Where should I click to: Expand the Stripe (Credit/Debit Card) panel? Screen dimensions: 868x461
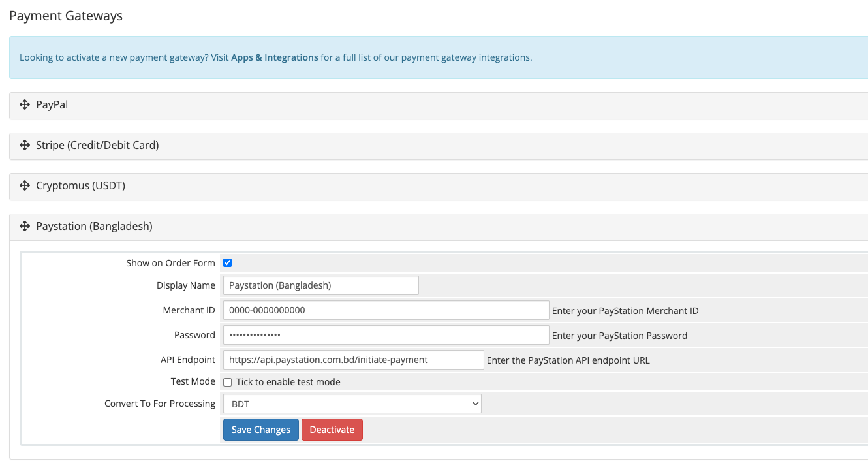(x=97, y=145)
